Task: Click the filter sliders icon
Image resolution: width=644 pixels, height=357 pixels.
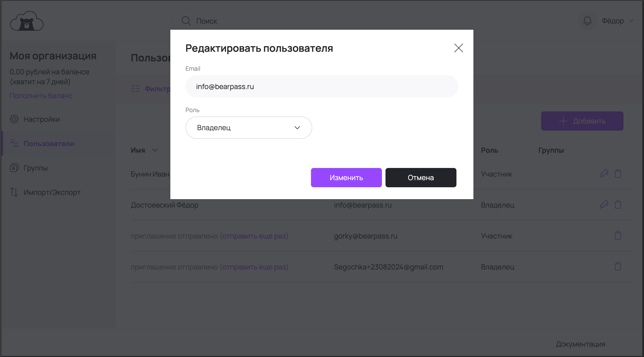Action: (x=135, y=89)
